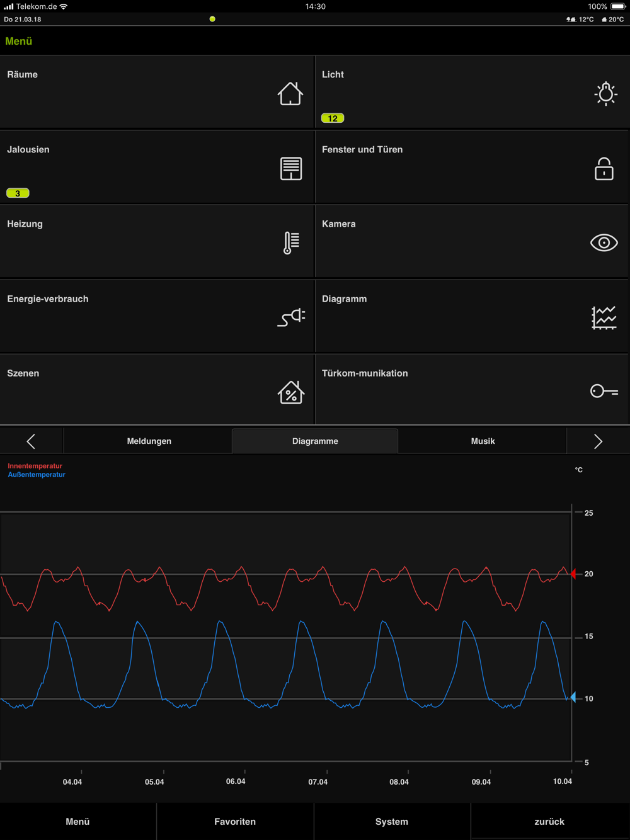Tap the Kamera eye icon

click(x=604, y=242)
